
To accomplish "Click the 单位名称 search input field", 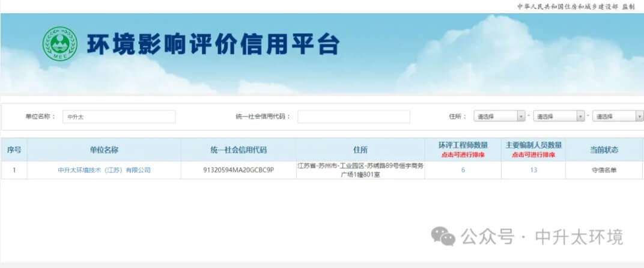I will [x=119, y=117].
